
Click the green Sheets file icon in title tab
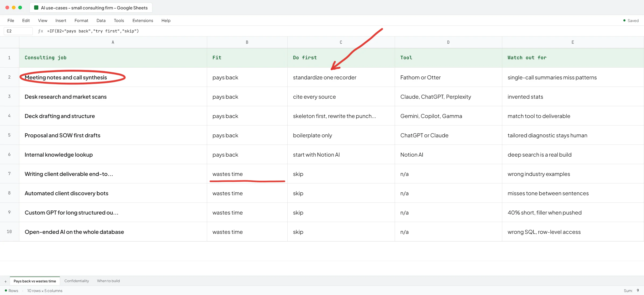(36, 8)
